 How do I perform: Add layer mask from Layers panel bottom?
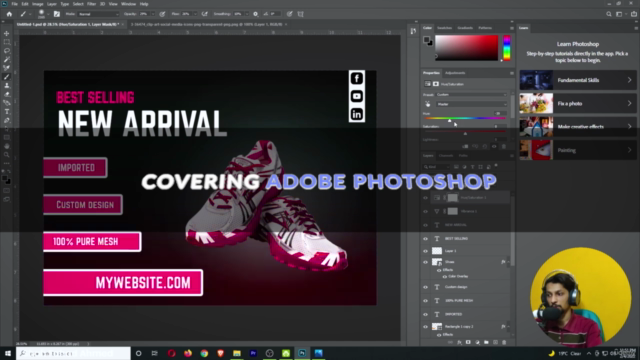click(x=468, y=342)
